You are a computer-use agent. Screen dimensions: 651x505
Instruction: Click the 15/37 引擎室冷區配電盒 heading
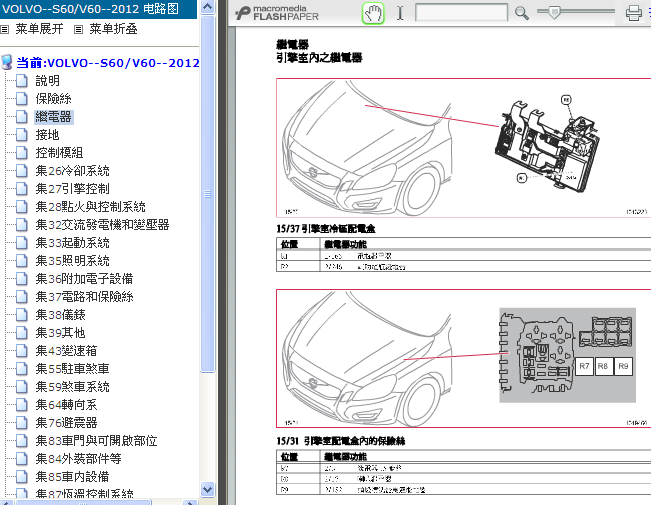pos(326,229)
